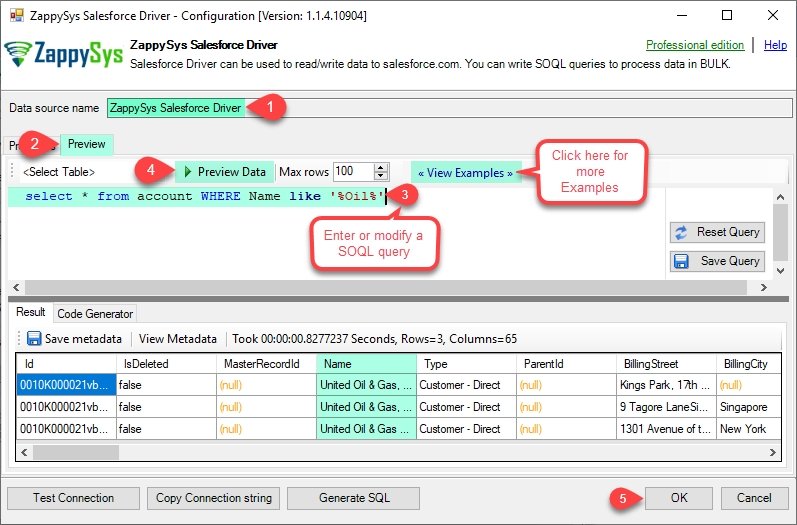
Task: Click the Reset Query refresh icon
Action: (681, 232)
